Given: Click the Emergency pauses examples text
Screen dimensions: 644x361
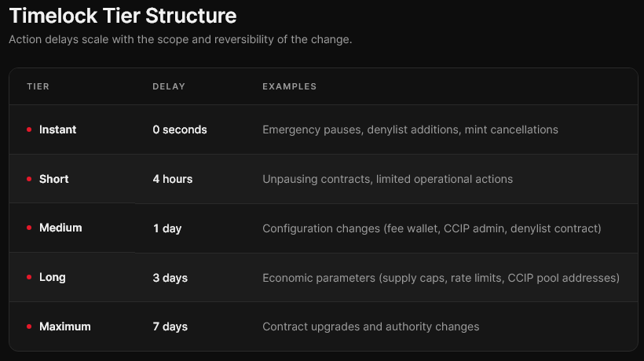Looking at the screenshot, I should click(410, 129).
